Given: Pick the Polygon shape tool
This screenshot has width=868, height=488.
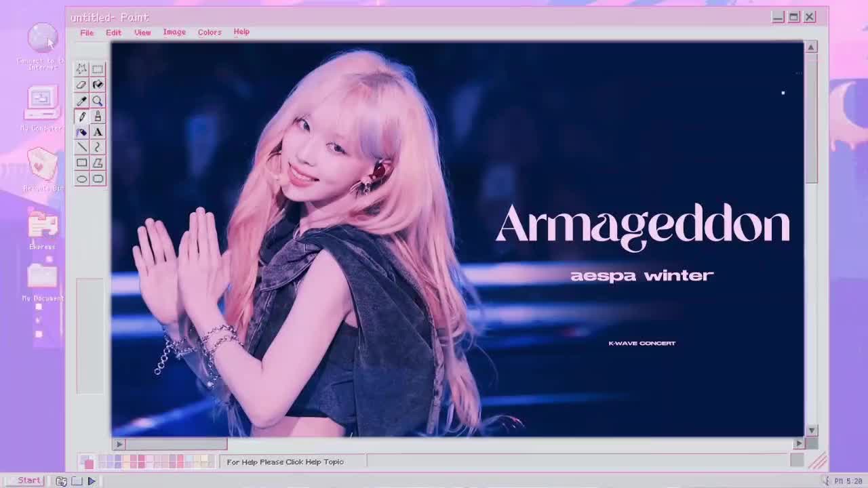Looking at the screenshot, I should click(98, 163).
